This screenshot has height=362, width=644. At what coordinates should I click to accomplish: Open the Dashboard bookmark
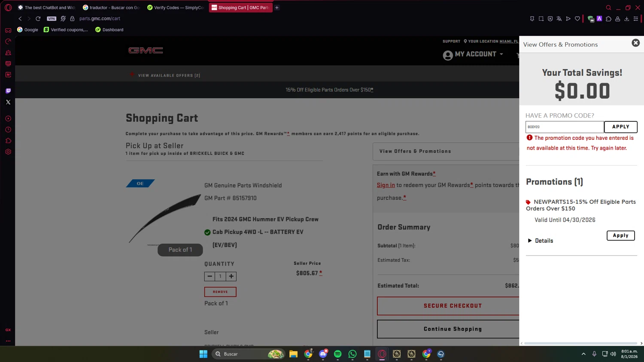[109, 30]
